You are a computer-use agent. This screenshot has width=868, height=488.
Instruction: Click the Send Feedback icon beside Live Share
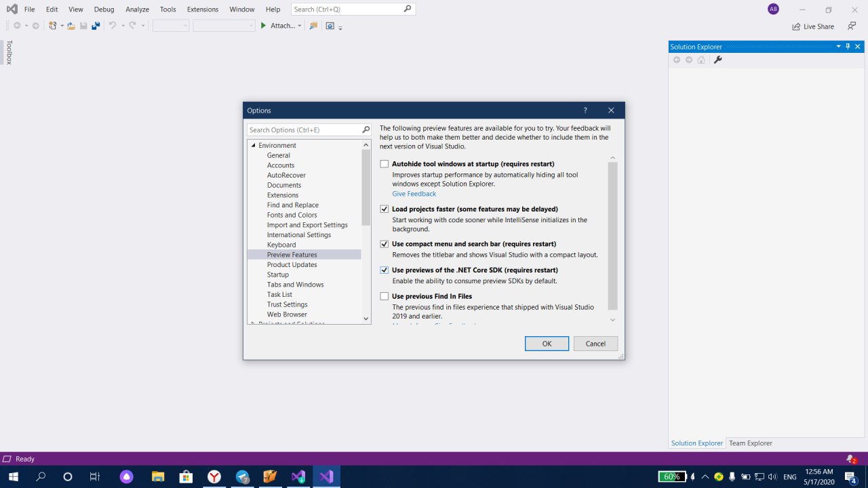(x=851, y=26)
